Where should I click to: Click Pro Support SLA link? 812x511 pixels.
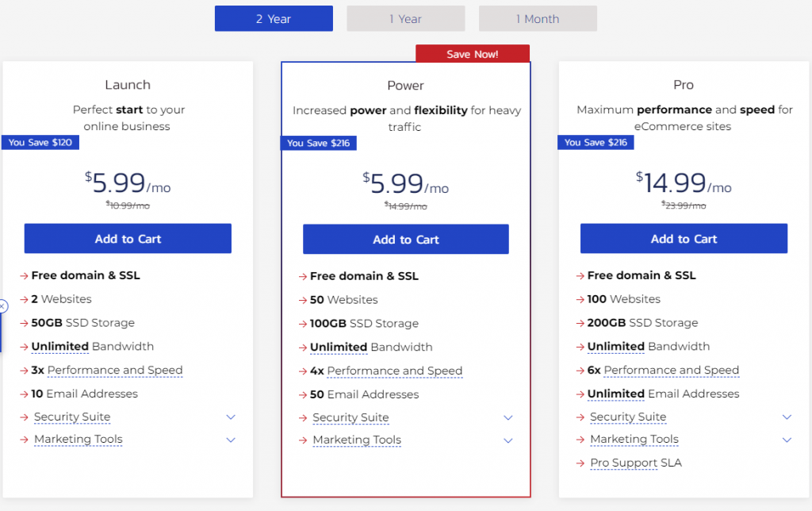[635, 463]
